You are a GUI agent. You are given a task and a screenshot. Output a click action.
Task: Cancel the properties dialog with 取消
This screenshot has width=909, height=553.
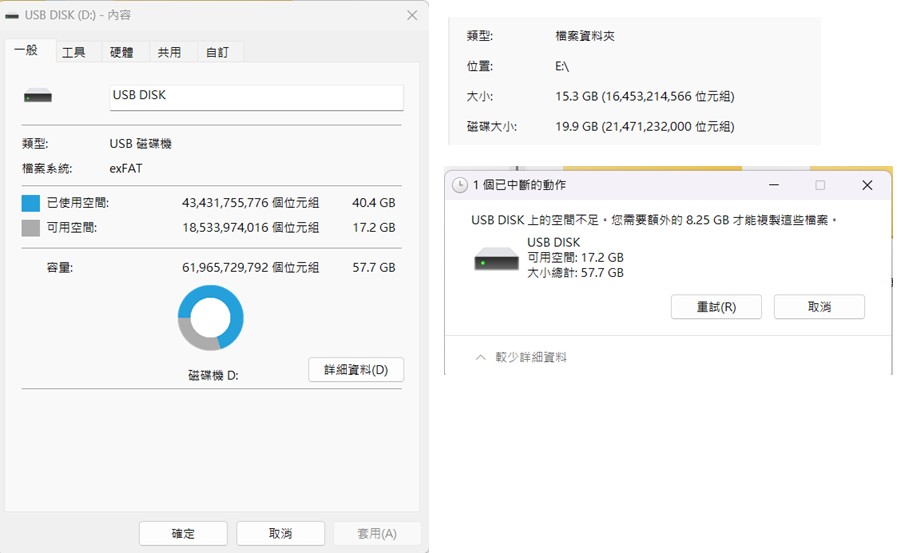(x=280, y=533)
